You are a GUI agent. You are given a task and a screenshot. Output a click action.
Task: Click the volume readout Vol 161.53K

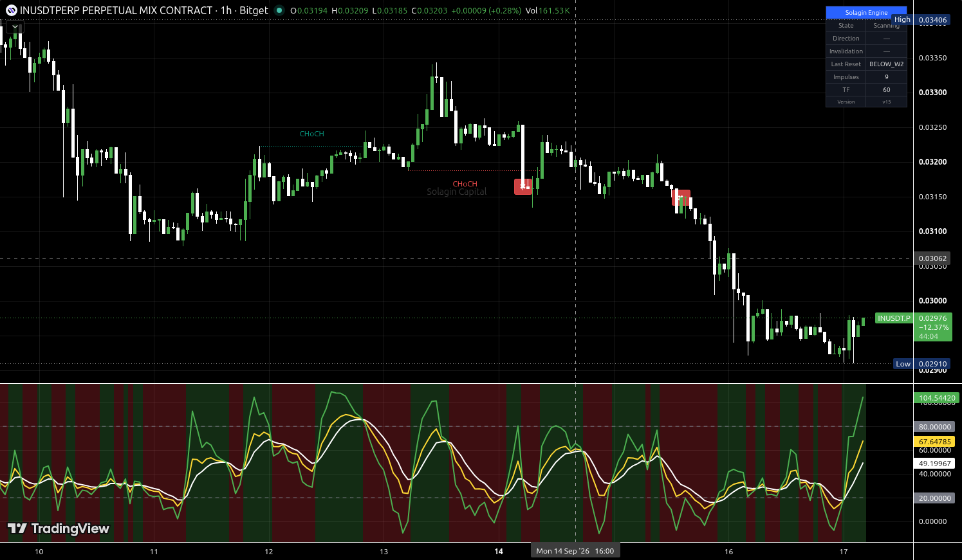pyautogui.click(x=548, y=10)
